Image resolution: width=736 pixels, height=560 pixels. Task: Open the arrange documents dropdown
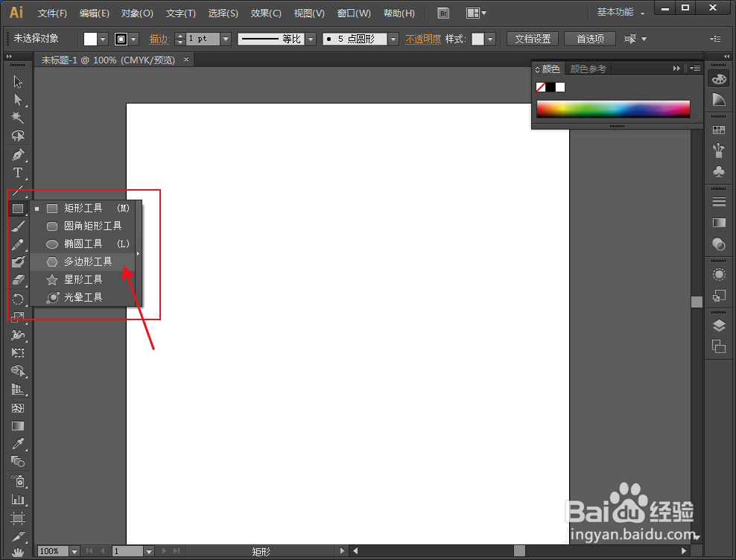[476, 13]
